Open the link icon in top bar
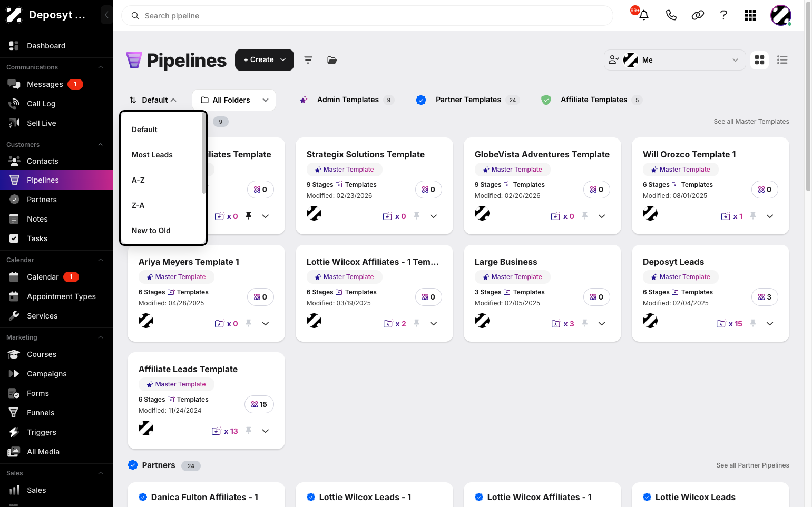 click(698, 15)
